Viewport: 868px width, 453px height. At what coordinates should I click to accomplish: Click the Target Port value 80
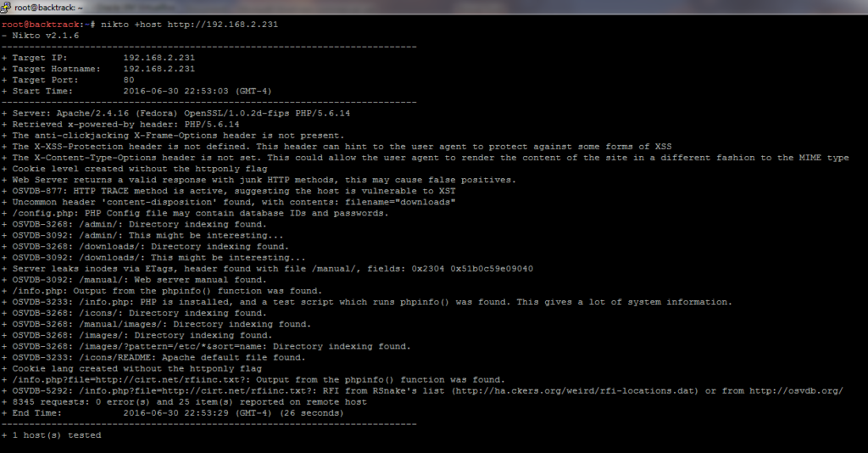point(129,80)
